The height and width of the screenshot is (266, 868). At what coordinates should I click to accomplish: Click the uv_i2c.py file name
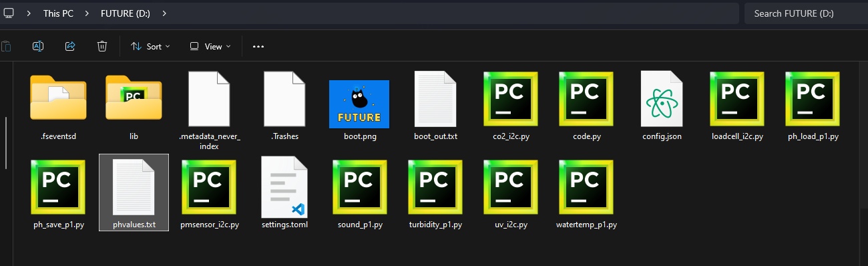pyautogui.click(x=511, y=225)
